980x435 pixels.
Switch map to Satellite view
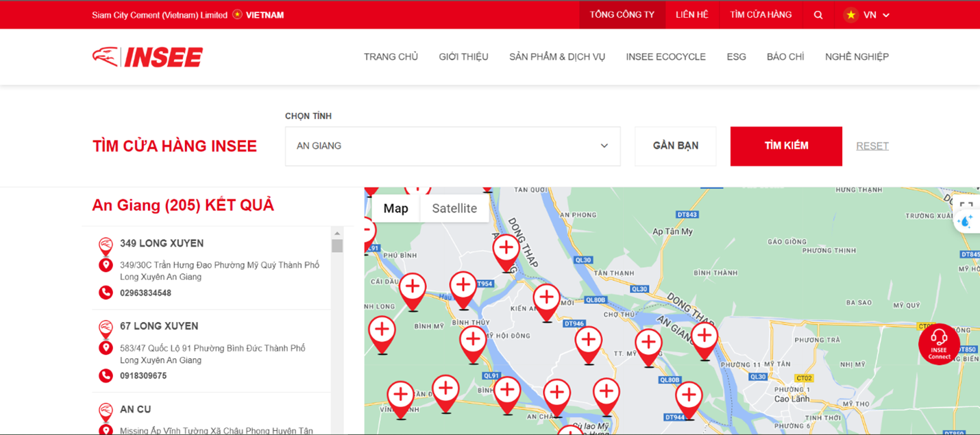pos(454,208)
